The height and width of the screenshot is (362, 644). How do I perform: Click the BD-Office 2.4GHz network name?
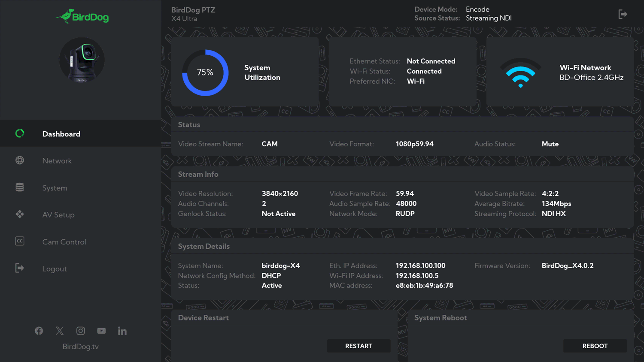591,78
